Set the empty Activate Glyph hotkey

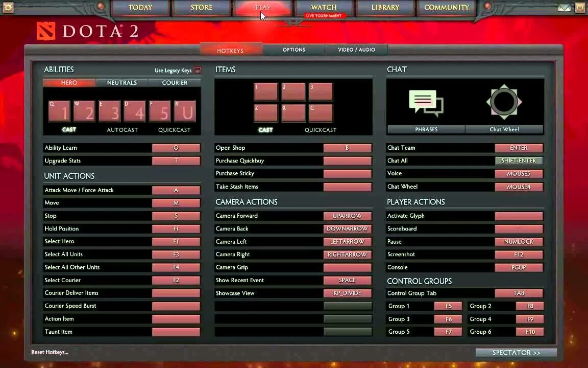click(x=519, y=216)
